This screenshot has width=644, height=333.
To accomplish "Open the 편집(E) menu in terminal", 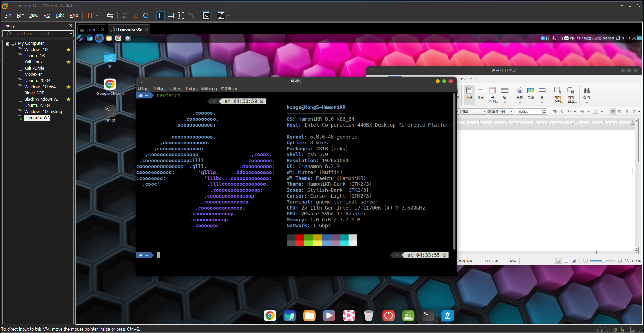I will pos(159,89).
